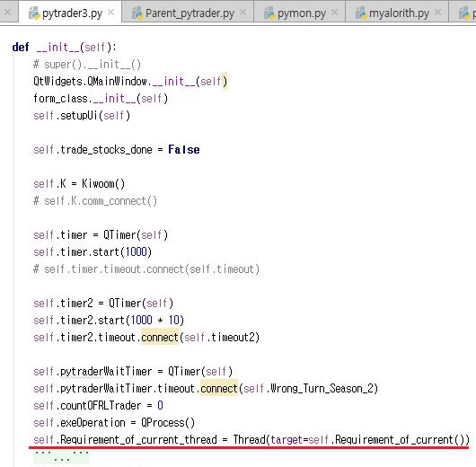This screenshot has height=467, width=476.
Task: Expand the folded code region with dots
Action: [61, 456]
